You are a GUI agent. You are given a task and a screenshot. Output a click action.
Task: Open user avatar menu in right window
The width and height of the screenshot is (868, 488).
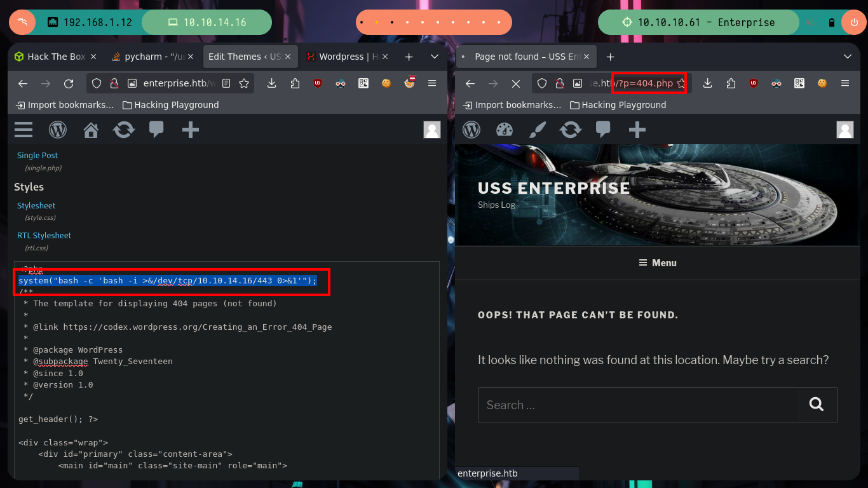pos(845,130)
